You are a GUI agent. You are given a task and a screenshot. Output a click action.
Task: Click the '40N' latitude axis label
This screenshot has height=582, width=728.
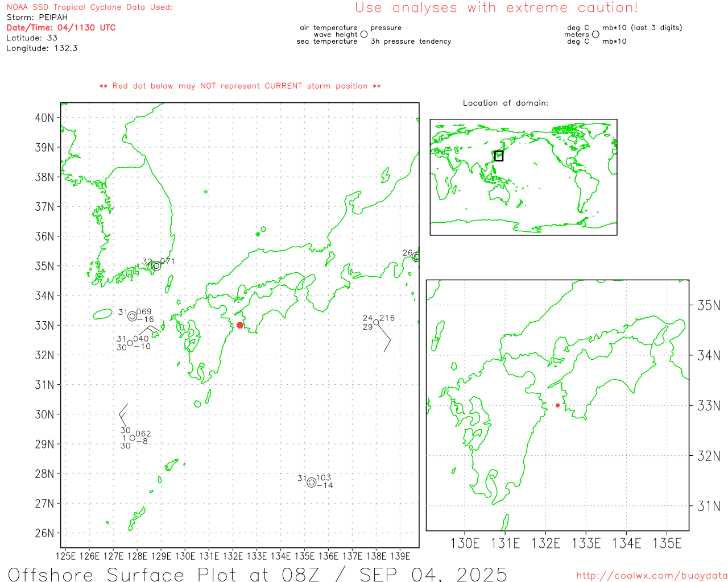point(45,118)
